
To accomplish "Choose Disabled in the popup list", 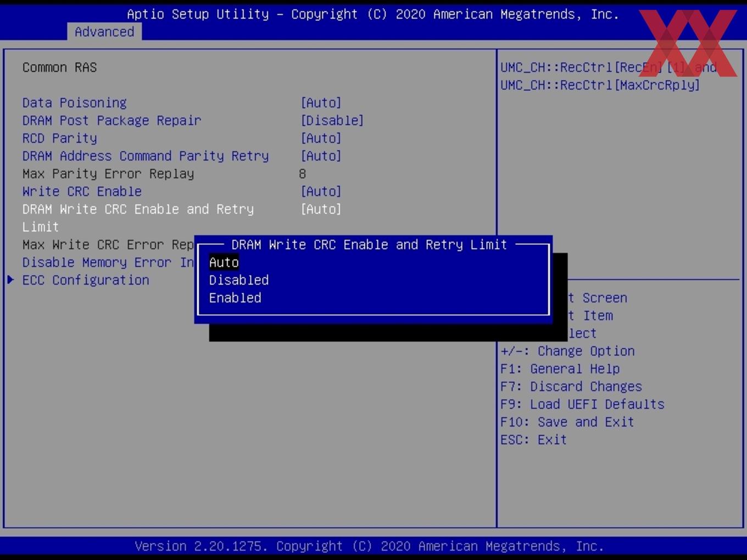I will coord(239,280).
